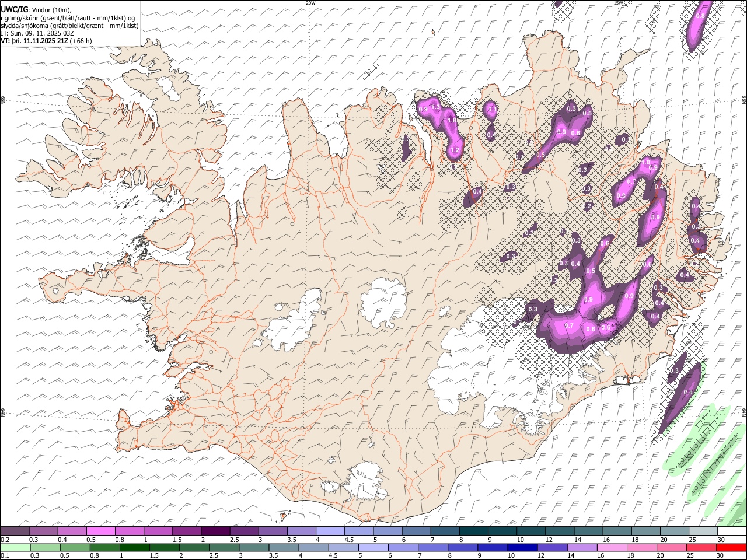
Task: Pick the darkest green 1 rain legend swatch
Action: [x=135, y=547]
